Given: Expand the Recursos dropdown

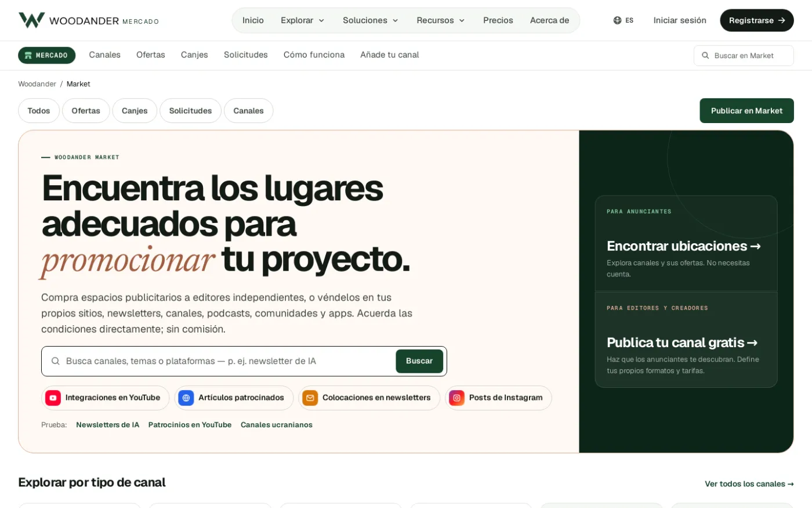Looking at the screenshot, I should (441, 20).
